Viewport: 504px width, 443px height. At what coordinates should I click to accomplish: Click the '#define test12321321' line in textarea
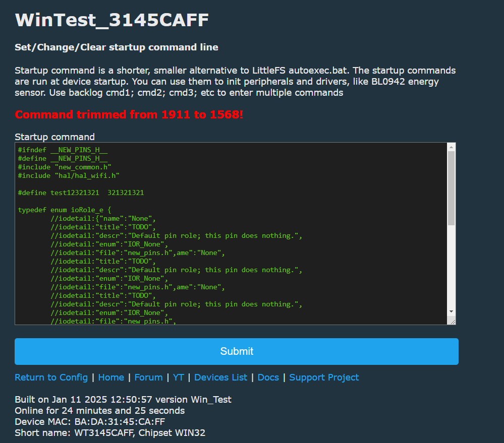click(81, 193)
